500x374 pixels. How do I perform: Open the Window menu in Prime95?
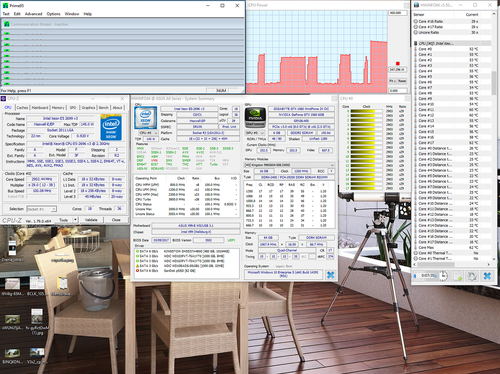[72, 14]
